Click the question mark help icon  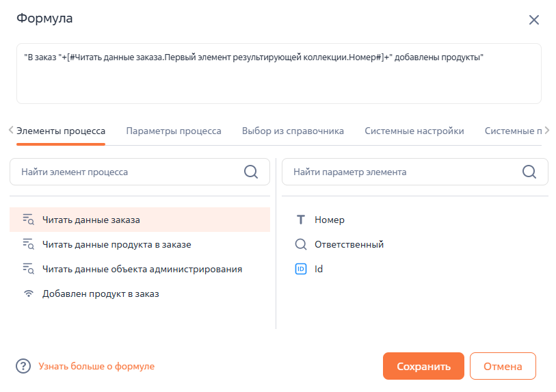pyautogui.click(x=23, y=366)
